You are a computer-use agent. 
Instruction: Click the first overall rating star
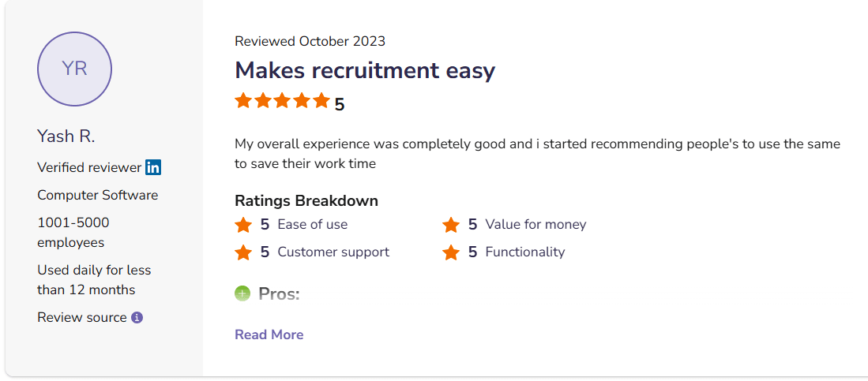243,101
